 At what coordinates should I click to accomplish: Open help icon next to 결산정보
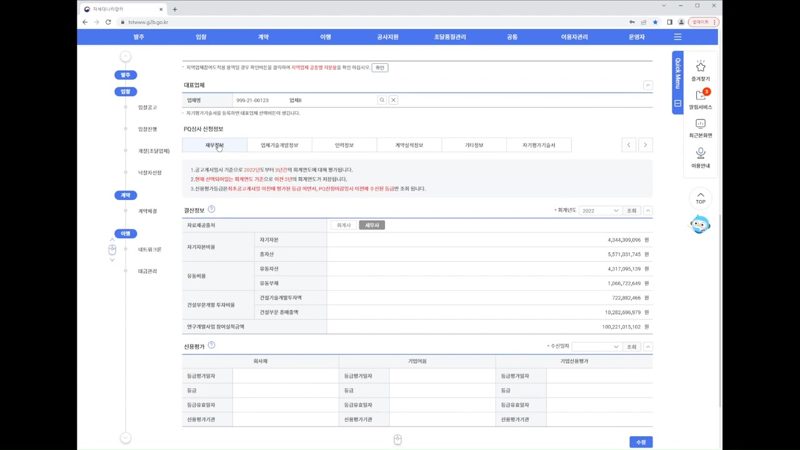click(211, 209)
